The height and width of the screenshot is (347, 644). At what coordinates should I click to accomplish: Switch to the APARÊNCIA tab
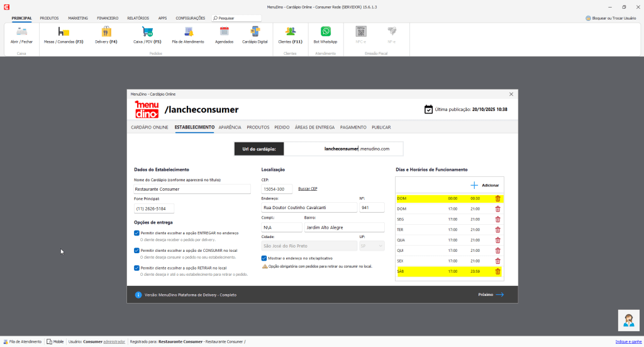[230, 127]
